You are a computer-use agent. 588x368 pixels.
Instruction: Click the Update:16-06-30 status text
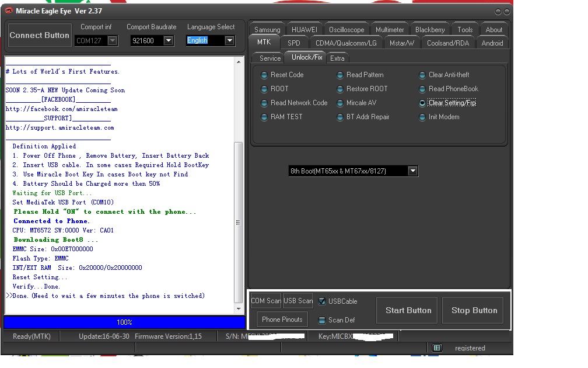coord(104,336)
